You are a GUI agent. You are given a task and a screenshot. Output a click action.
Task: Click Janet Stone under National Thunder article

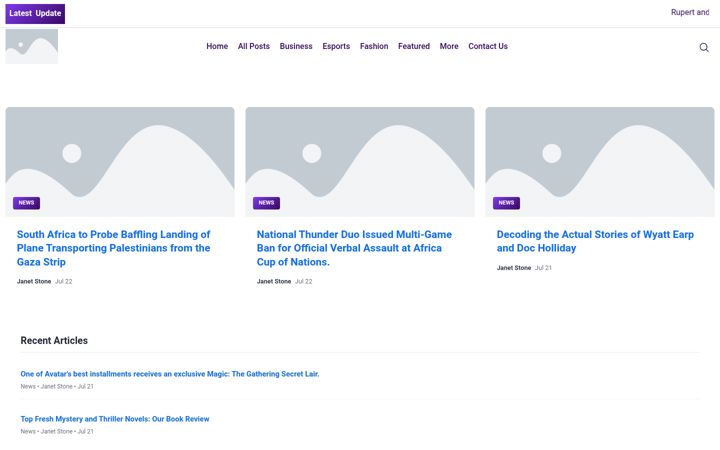[x=274, y=281]
